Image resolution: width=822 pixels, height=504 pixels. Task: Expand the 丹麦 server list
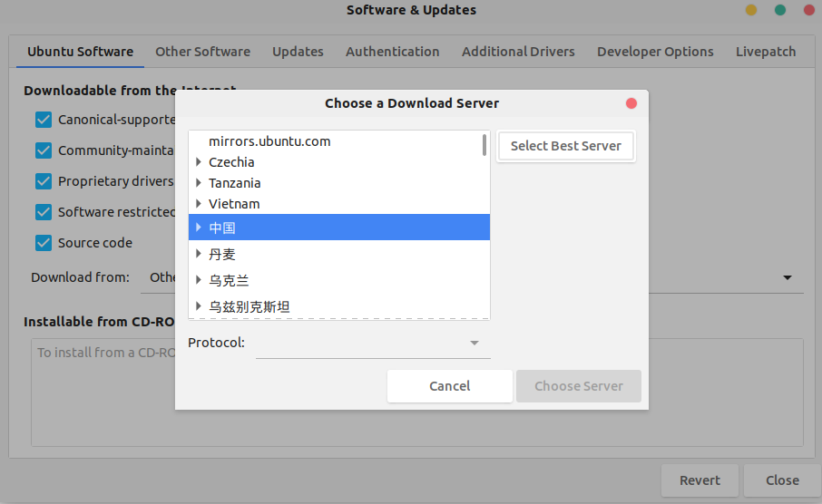point(199,254)
